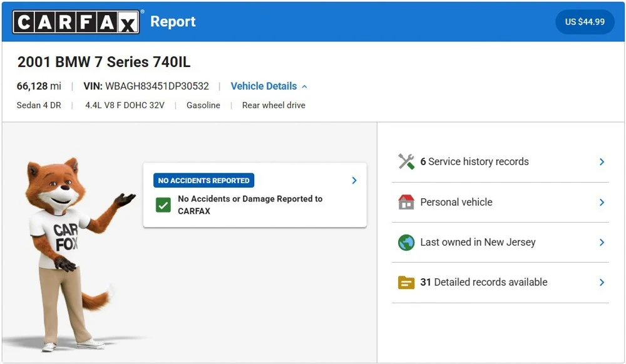Click the green checkmark for no accidents
Image resolution: width=626 pixels, height=364 pixels.
point(163,205)
